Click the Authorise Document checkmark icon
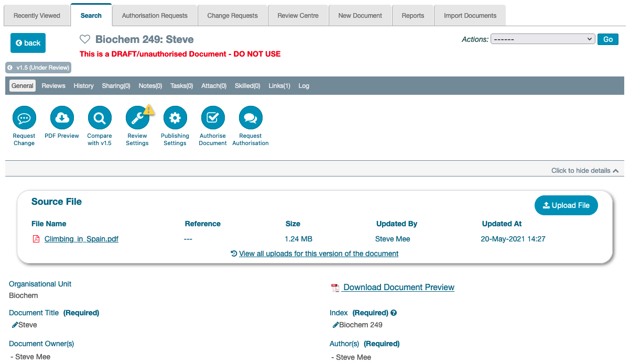 point(213,118)
